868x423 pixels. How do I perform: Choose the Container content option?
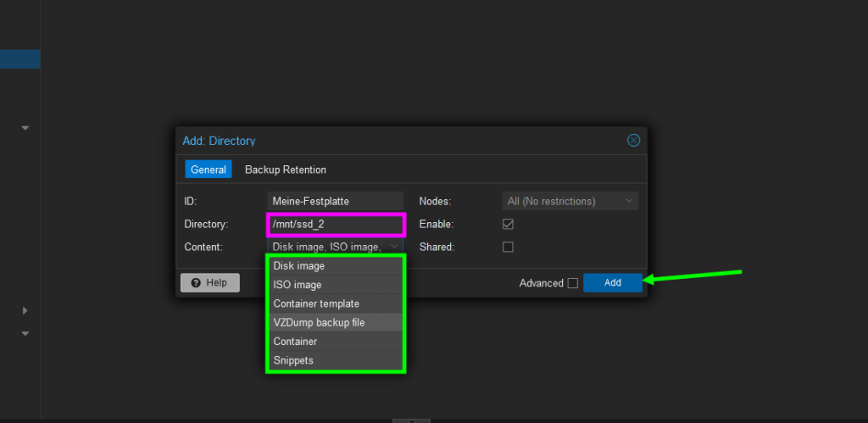coord(336,342)
